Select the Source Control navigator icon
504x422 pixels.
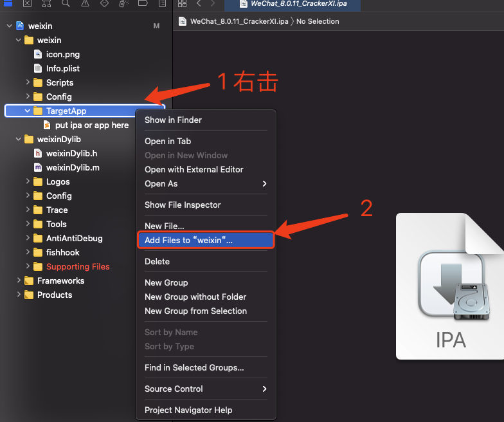27,3
